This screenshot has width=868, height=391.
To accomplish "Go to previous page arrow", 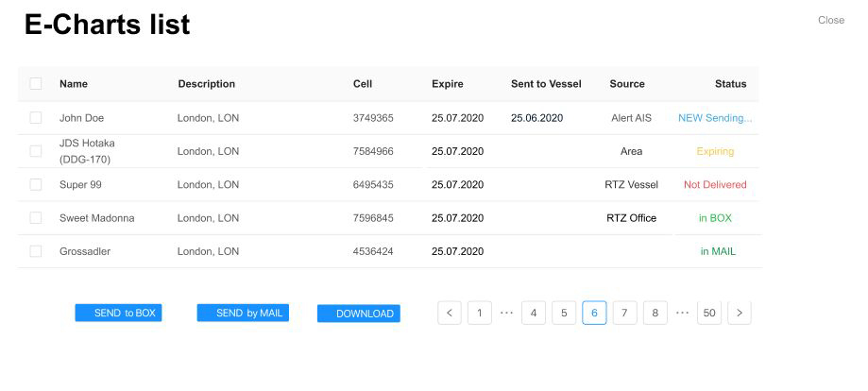I will click(450, 313).
